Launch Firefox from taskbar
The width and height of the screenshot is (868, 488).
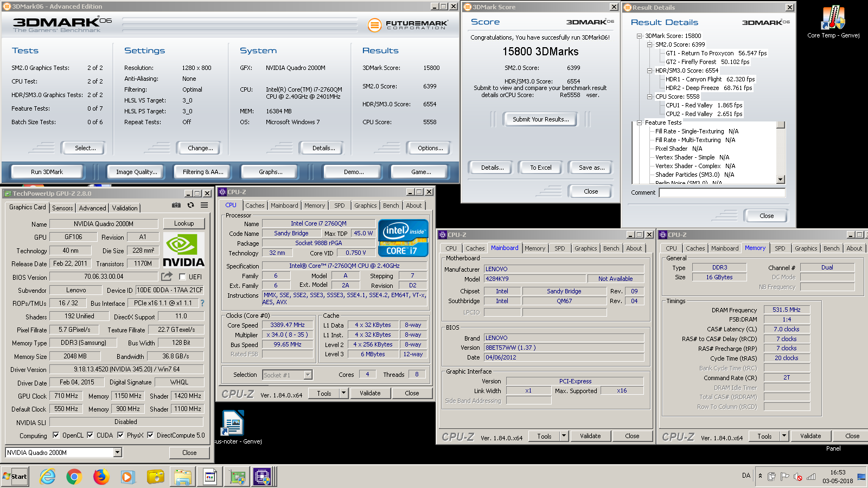coord(101,477)
